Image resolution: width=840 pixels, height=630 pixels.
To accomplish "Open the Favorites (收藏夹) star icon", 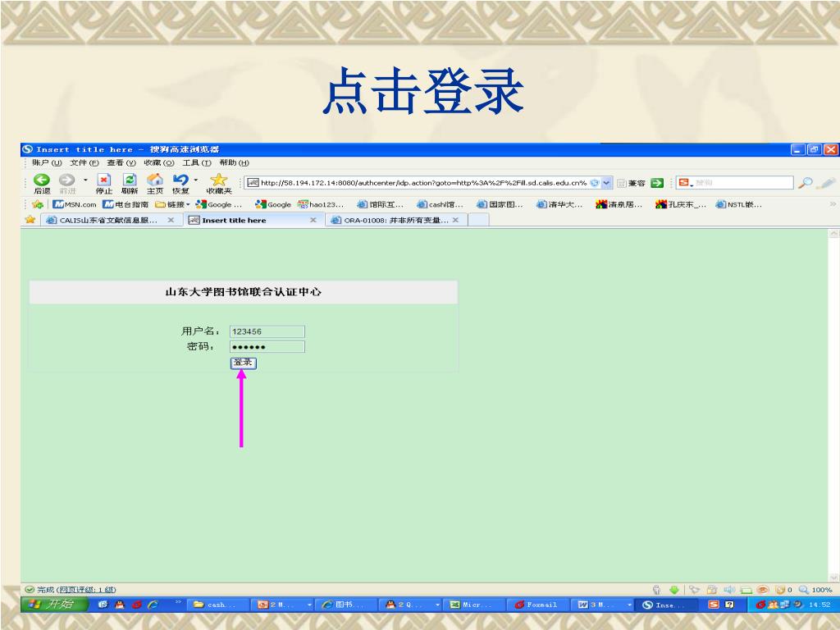I will coord(218,180).
